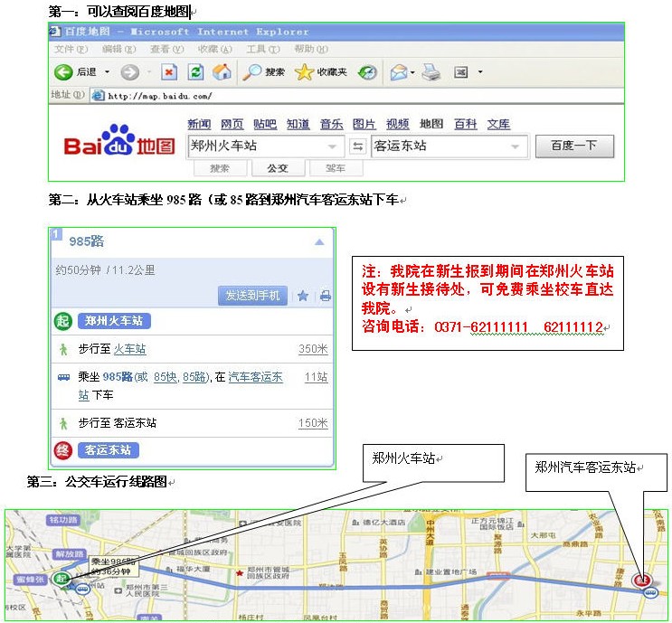This screenshot has height=623, width=672.
Task: Click the grey Forward arrow icon
Action: [130, 72]
